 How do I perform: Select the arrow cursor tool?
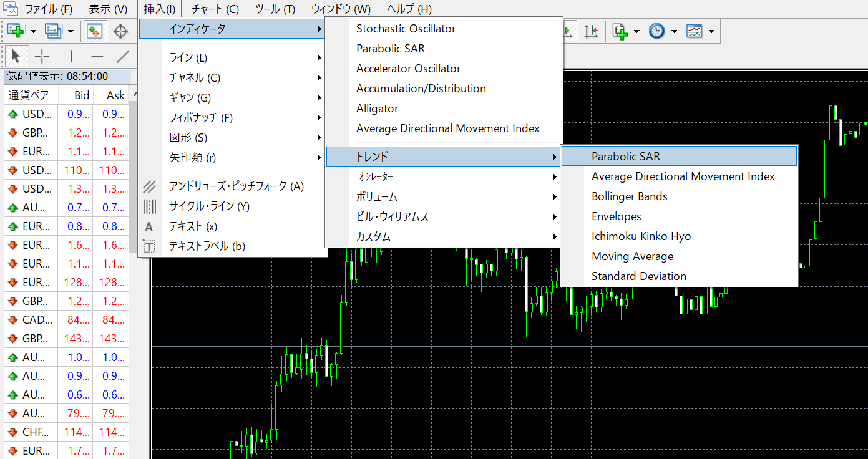(16, 57)
